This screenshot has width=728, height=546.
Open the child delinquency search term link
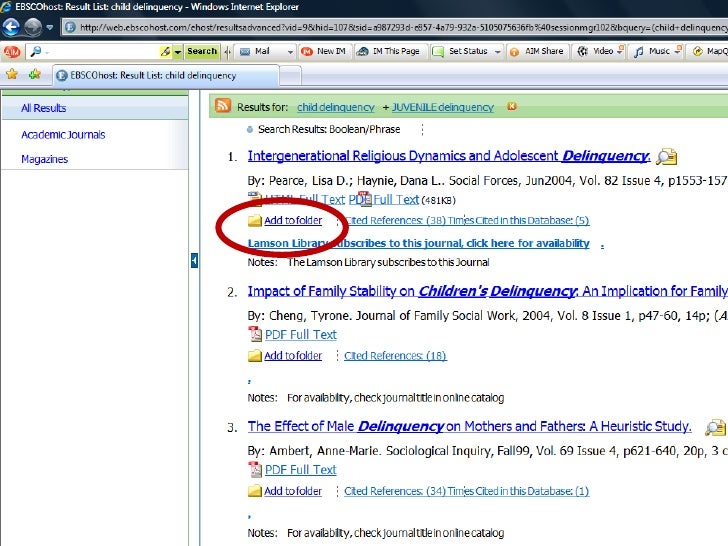(x=336, y=107)
